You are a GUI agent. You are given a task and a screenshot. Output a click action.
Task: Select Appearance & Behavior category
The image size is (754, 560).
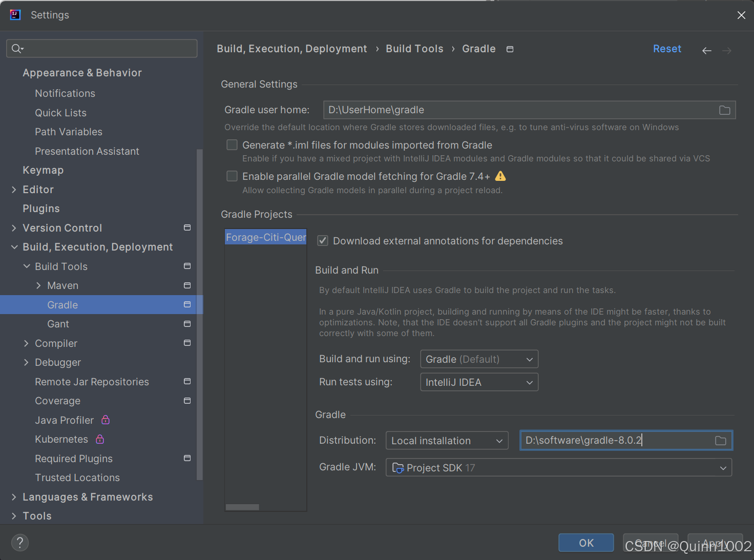point(82,73)
